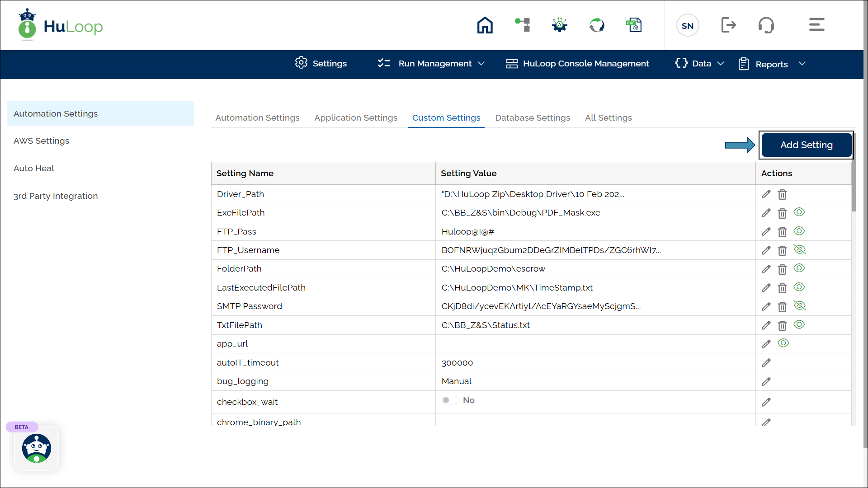Expand the Reports dropdown

click(x=772, y=64)
